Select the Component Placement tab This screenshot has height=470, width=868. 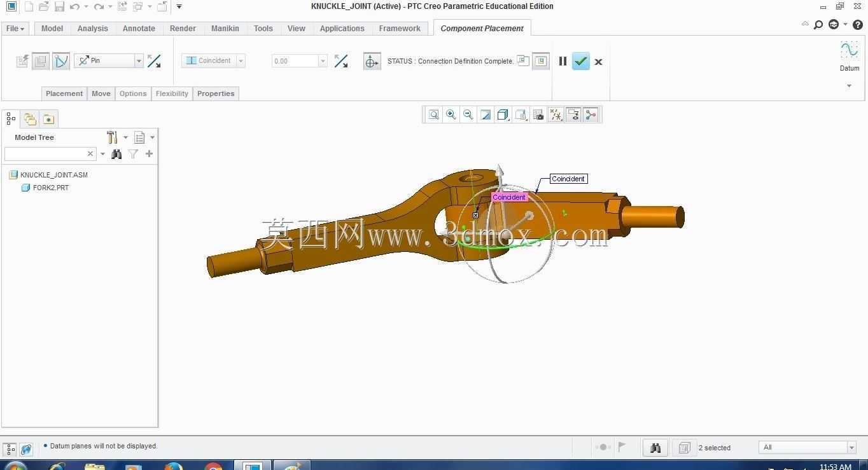click(482, 29)
